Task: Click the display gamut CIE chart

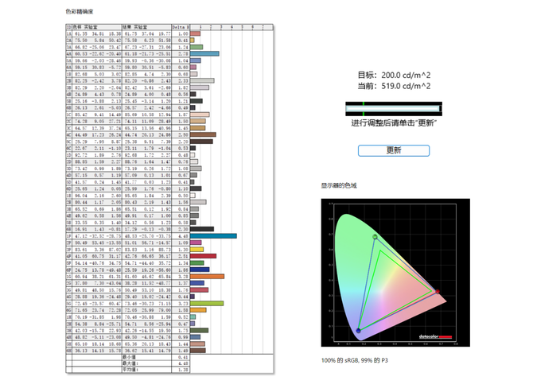Action: click(395, 273)
